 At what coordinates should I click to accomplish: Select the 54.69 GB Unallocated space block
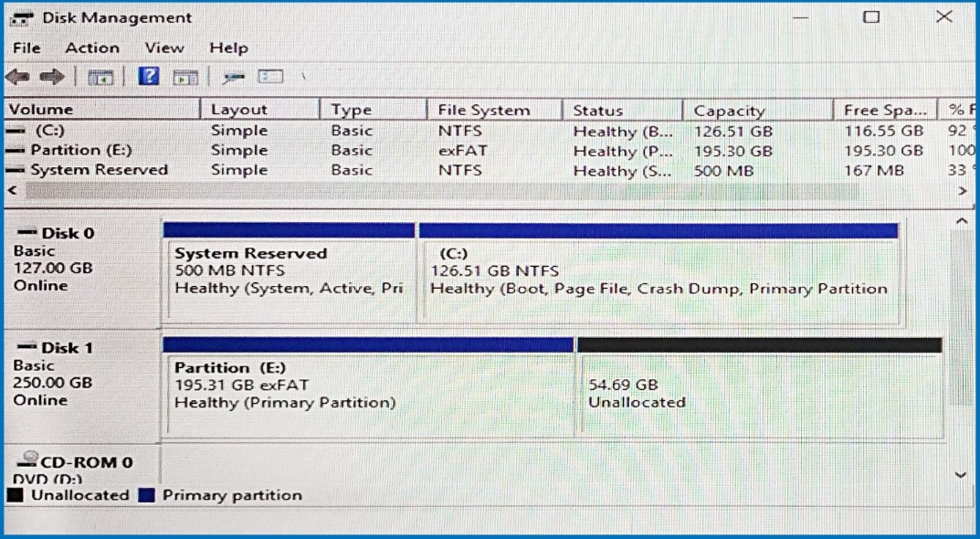coord(758,394)
